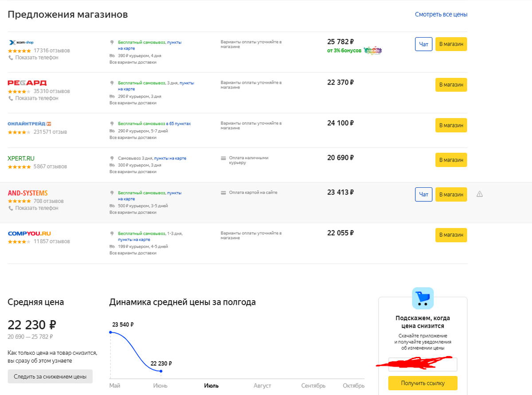The image size is (532, 395).
Task: Open 17316 отзывов for xcom-shop
Action: 52,51
